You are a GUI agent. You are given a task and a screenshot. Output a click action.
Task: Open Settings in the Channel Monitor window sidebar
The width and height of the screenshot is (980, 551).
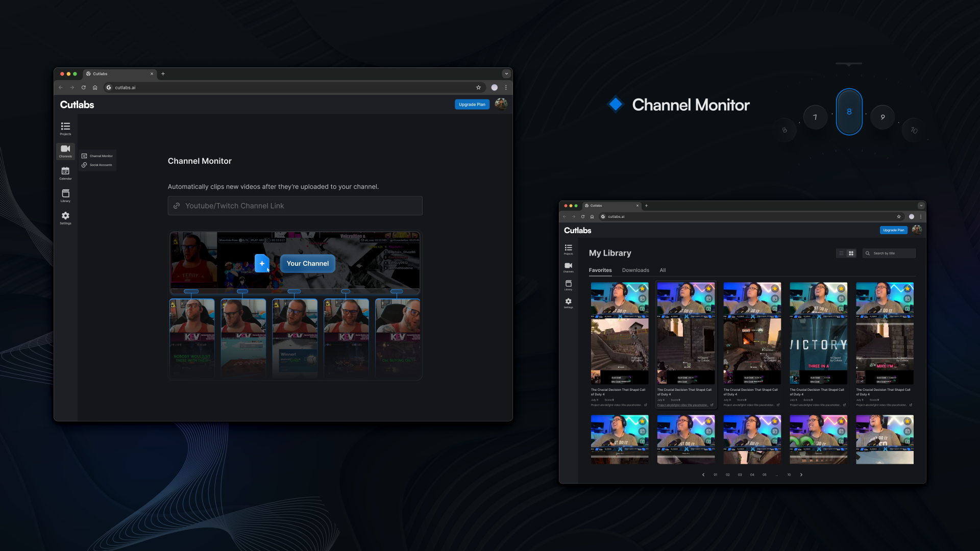[x=65, y=218]
